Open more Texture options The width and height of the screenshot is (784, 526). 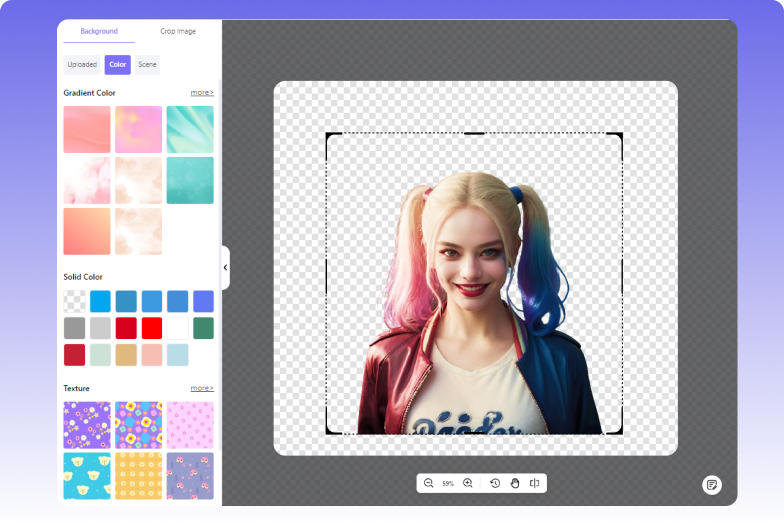click(x=202, y=388)
